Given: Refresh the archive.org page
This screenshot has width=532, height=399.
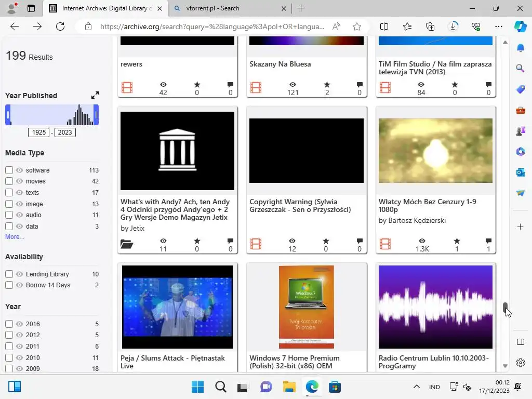Looking at the screenshot, I should click(60, 26).
